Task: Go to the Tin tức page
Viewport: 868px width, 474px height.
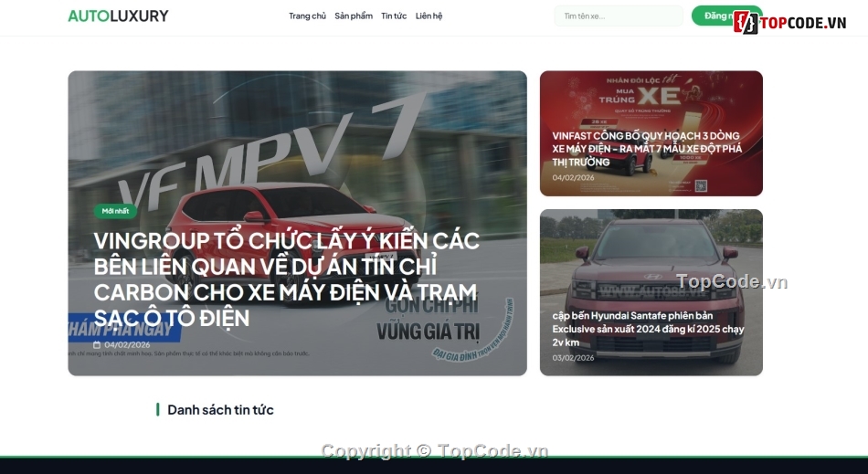Action: (394, 16)
